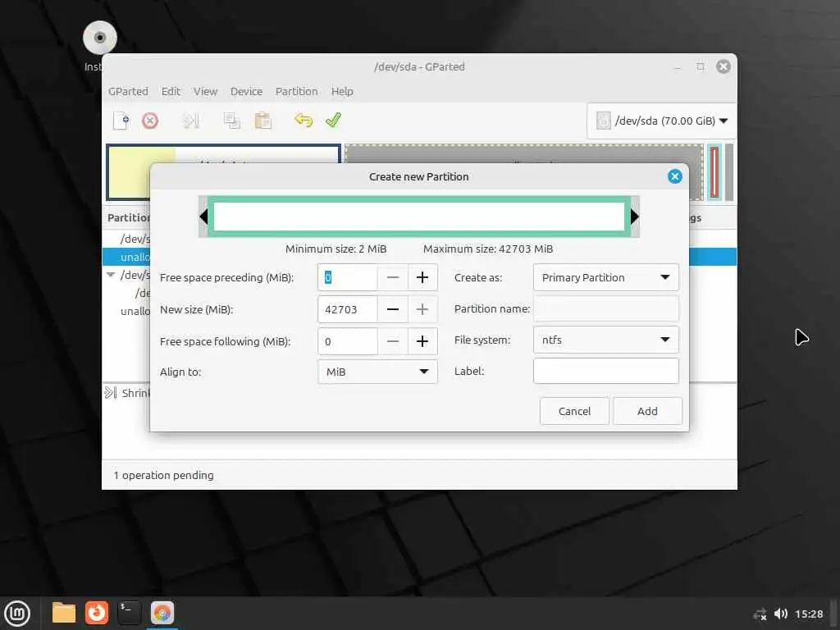This screenshot has height=630, width=840.
Task: Click 'Minimum size: 2 MiB' text
Action: [336, 249]
